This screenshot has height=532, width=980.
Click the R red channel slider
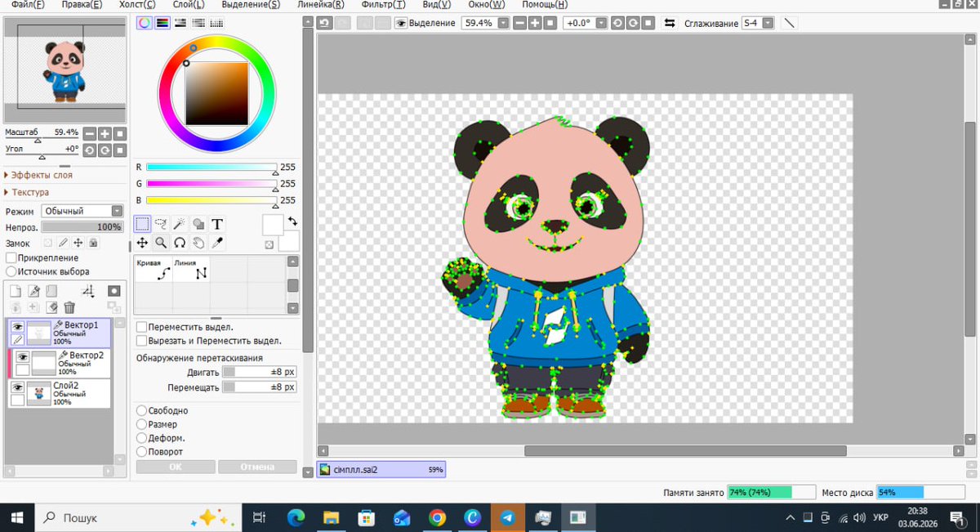(x=212, y=168)
